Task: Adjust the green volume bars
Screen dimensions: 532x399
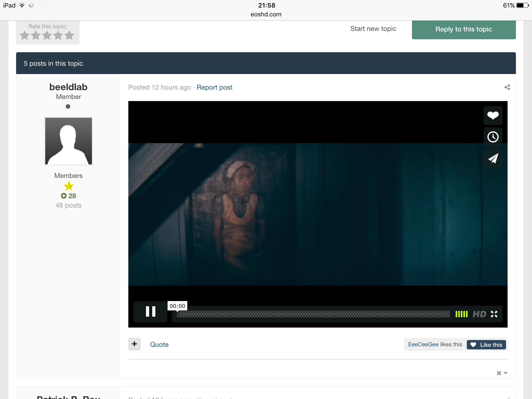Action: pyautogui.click(x=461, y=314)
